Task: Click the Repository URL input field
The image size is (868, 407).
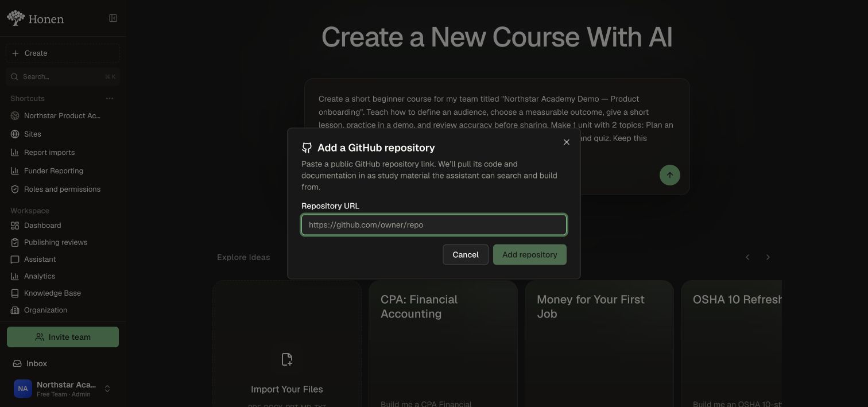Action: [434, 224]
